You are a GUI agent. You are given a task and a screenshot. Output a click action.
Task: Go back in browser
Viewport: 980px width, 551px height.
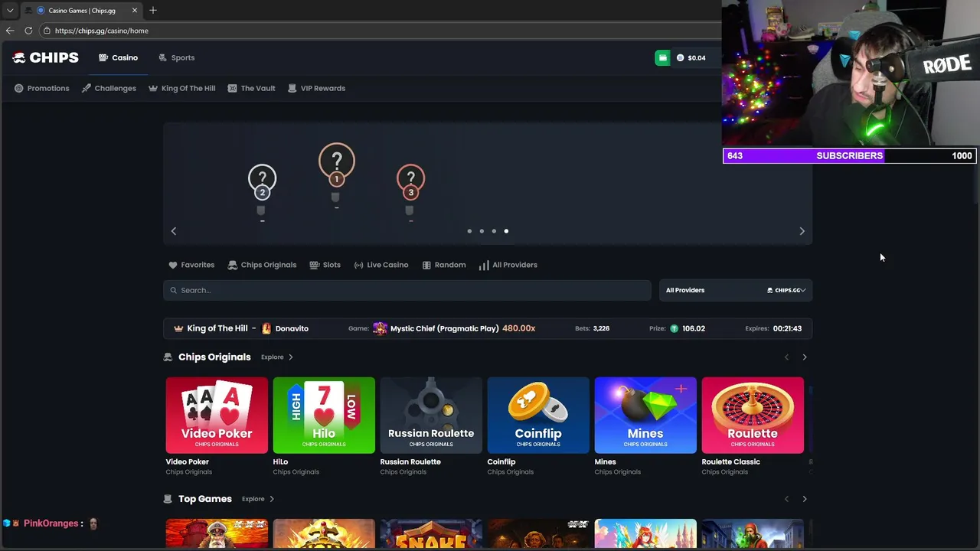(x=10, y=31)
